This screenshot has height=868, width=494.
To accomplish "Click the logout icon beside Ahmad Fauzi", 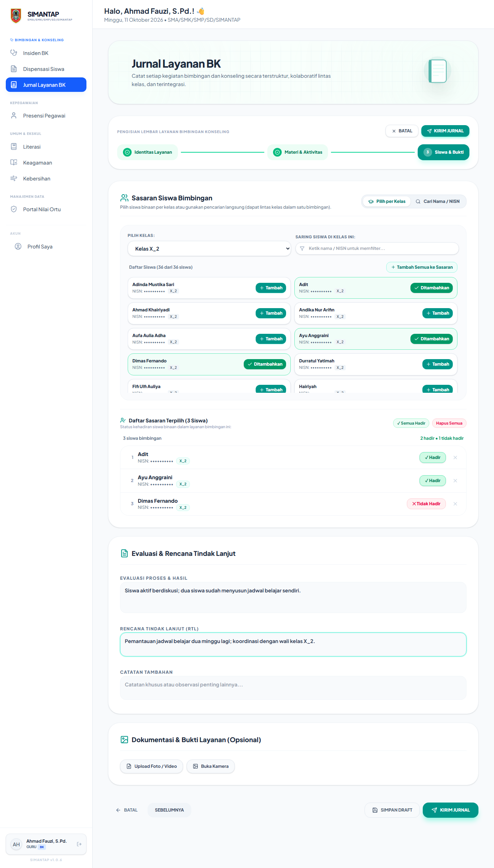I will click(79, 844).
